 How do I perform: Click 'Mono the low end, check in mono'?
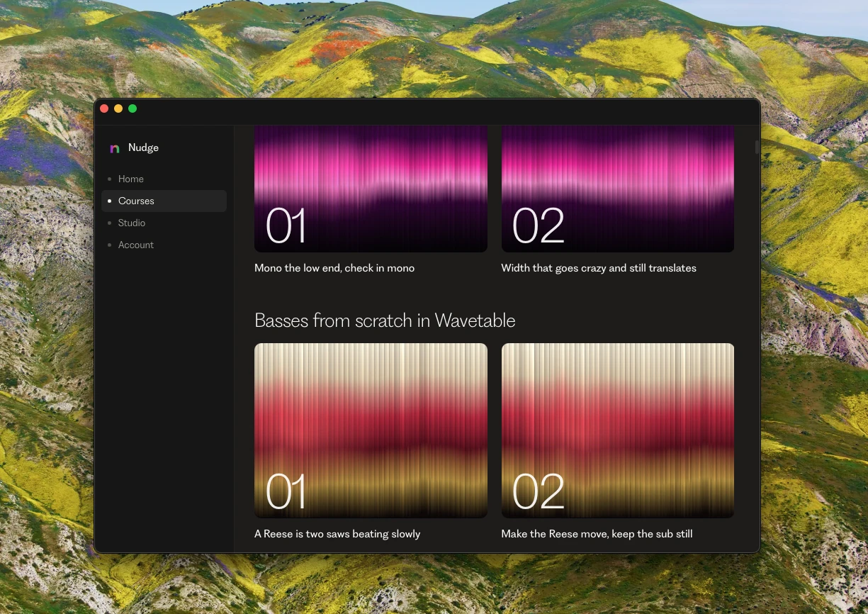pyautogui.click(x=334, y=268)
